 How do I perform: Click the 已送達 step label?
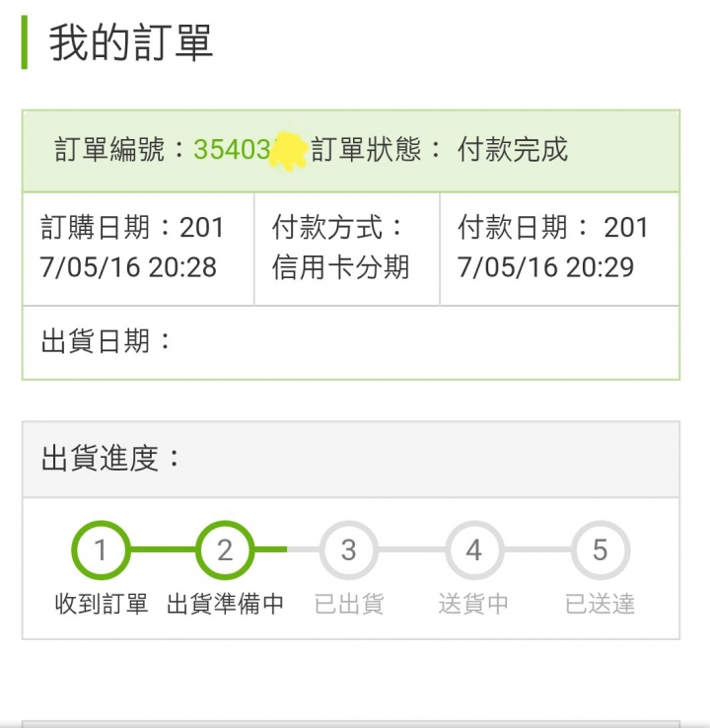click(600, 604)
